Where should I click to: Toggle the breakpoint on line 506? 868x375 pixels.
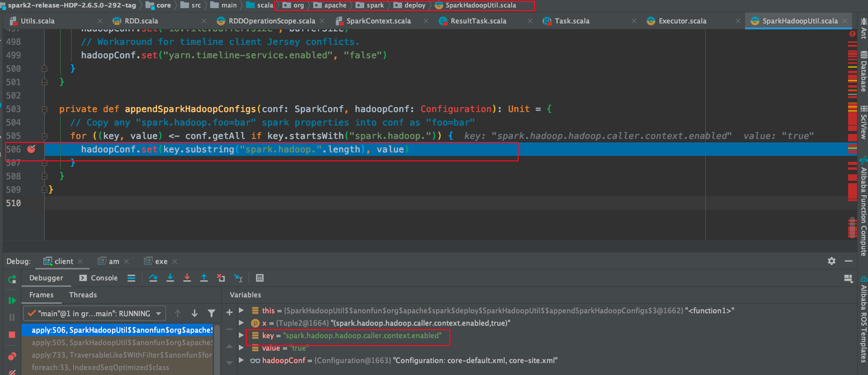coord(31,149)
